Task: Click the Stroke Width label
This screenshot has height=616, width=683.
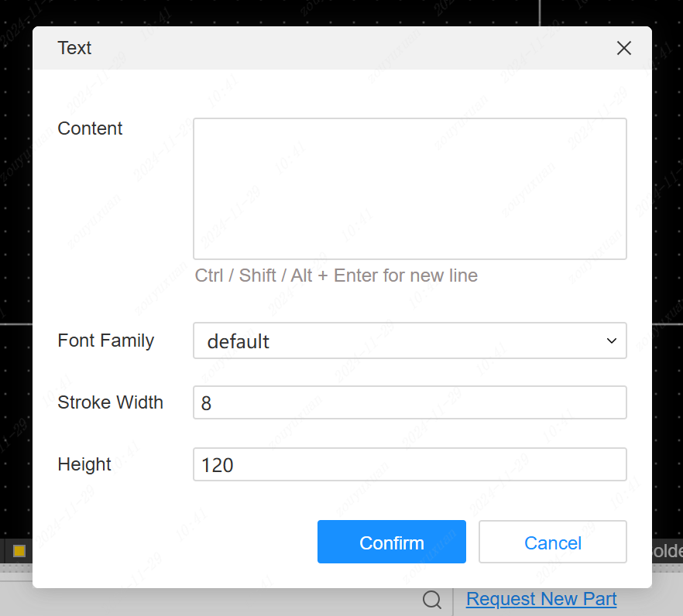Action: pos(110,403)
